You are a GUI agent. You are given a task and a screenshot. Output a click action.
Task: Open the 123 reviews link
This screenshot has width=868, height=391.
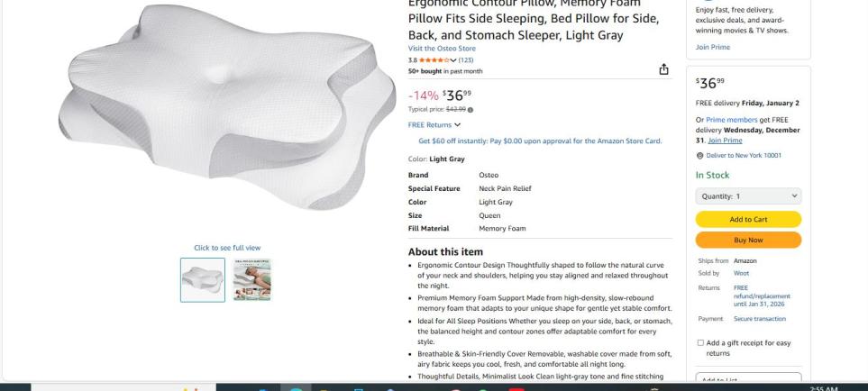point(466,59)
